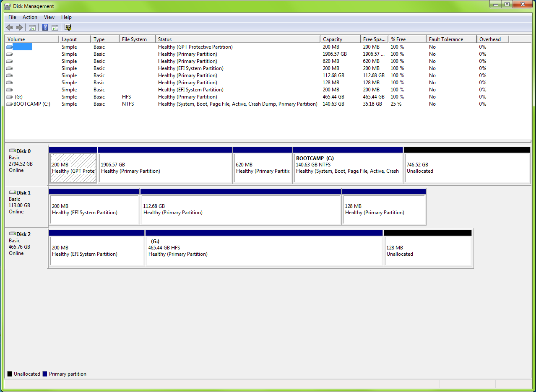Click the Back arrow toolbar icon
Viewport: 536px width, 392px height.
click(10, 28)
